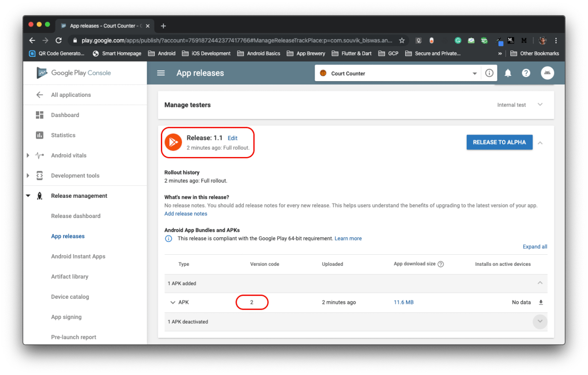This screenshot has height=375, width=588.
Task: Open QR Code Generator bookmark
Action: (x=57, y=53)
